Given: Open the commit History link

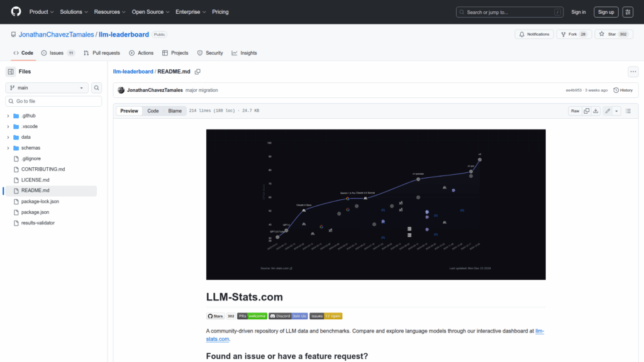Looking at the screenshot, I should click(623, 90).
